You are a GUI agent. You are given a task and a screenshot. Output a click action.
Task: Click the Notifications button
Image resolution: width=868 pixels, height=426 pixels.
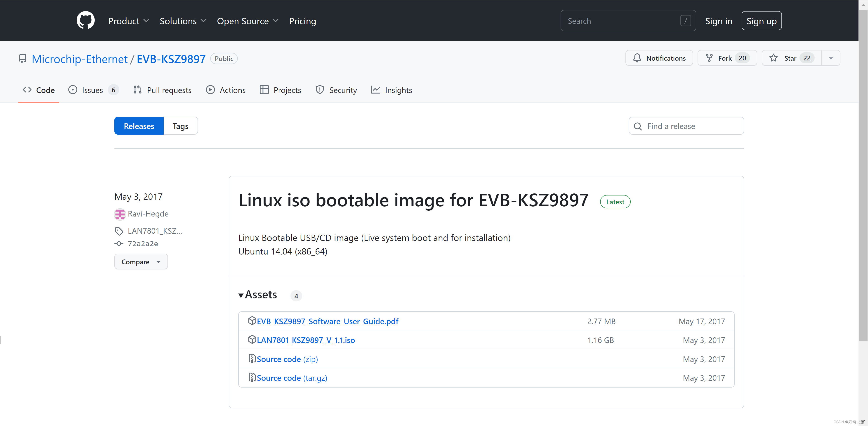(x=659, y=58)
